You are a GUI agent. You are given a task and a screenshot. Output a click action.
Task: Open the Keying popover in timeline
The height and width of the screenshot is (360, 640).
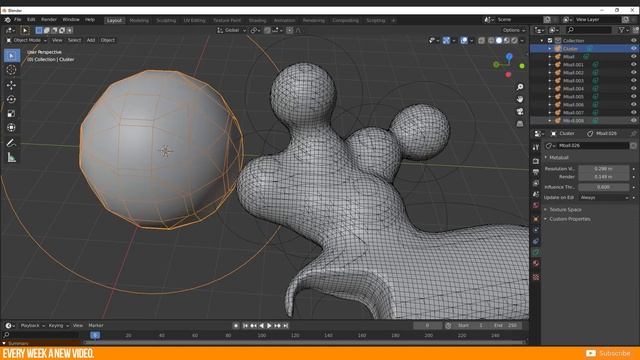[x=58, y=326]
